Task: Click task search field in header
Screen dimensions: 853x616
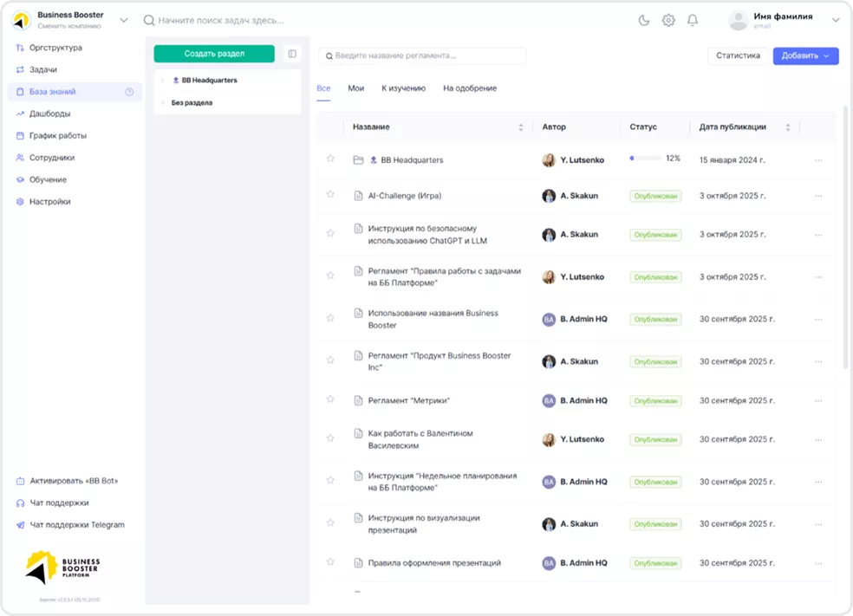Action: tap(221, 21)
